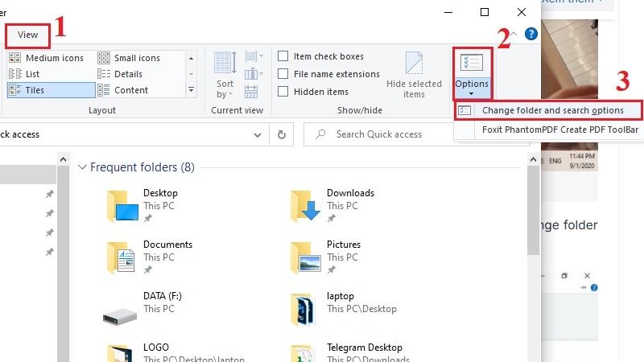Viewport: 644px width, 362px height.
Task: Expand the layout gallery list
Action: click(191, 89)
